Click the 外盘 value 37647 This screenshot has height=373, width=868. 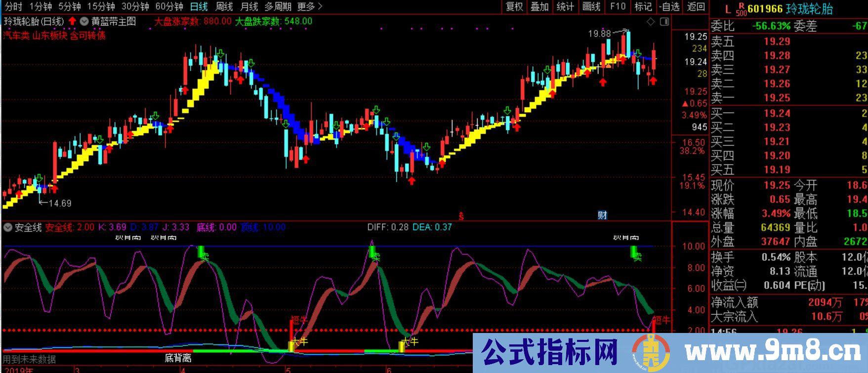pos(775,242)
